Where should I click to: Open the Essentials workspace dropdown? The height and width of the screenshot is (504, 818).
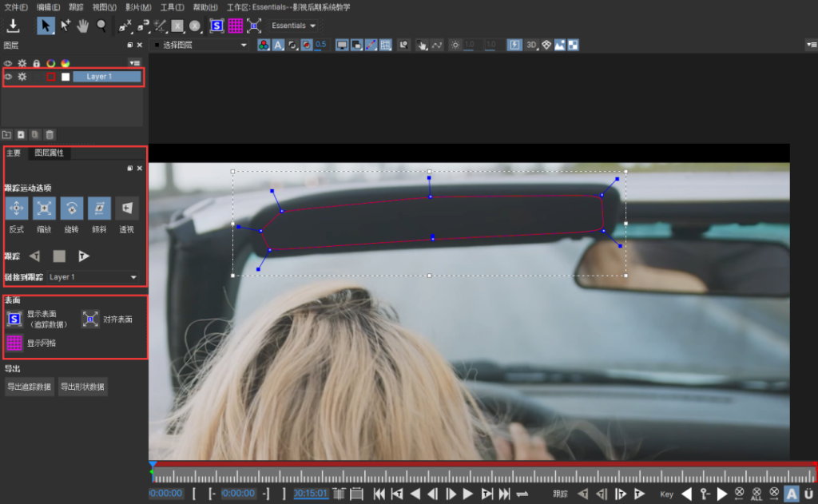coord(294,25)
